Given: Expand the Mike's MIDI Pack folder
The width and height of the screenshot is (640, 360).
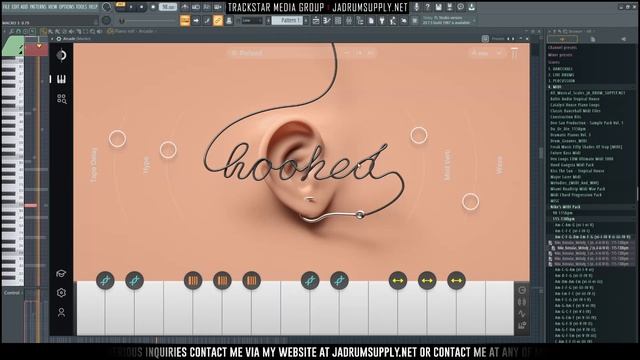Looking at the screenshot, I should pyautogui.click(x=565, y=207).
